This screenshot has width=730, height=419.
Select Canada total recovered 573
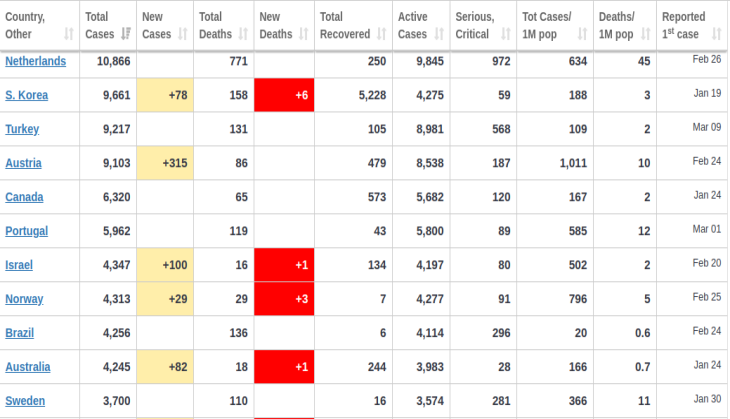377,197
